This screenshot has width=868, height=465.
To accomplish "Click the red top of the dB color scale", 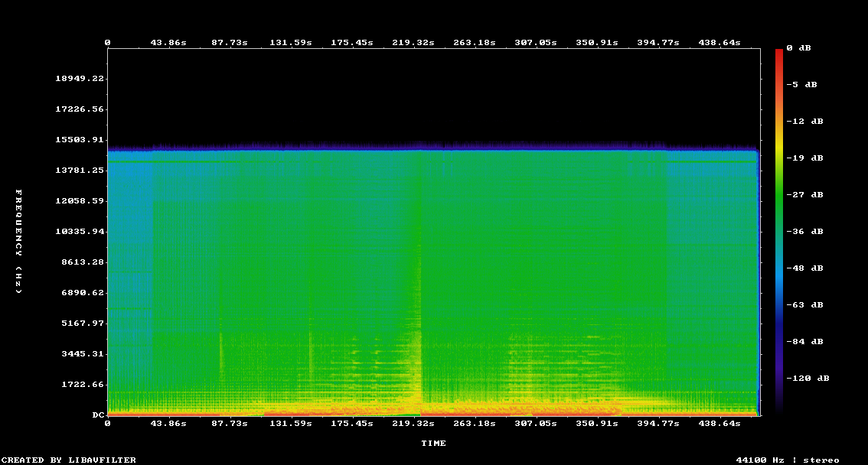I will pos(779,54).
